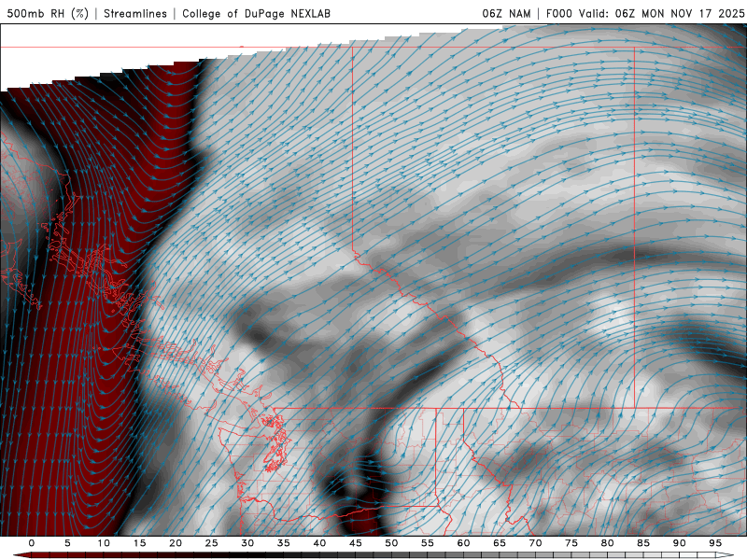The image size is (747, 560).
Task: Click the colorbar label '85'
Action: 643,543
